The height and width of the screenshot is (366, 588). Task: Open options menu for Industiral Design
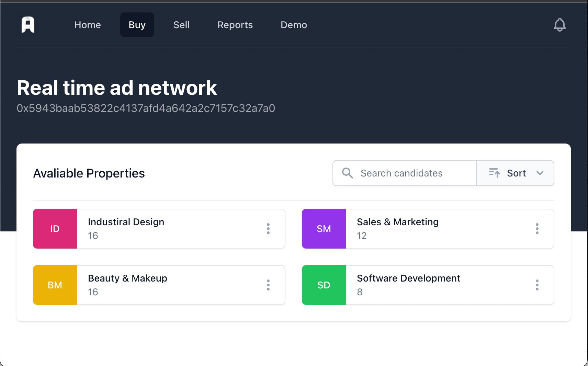point(268,229)
